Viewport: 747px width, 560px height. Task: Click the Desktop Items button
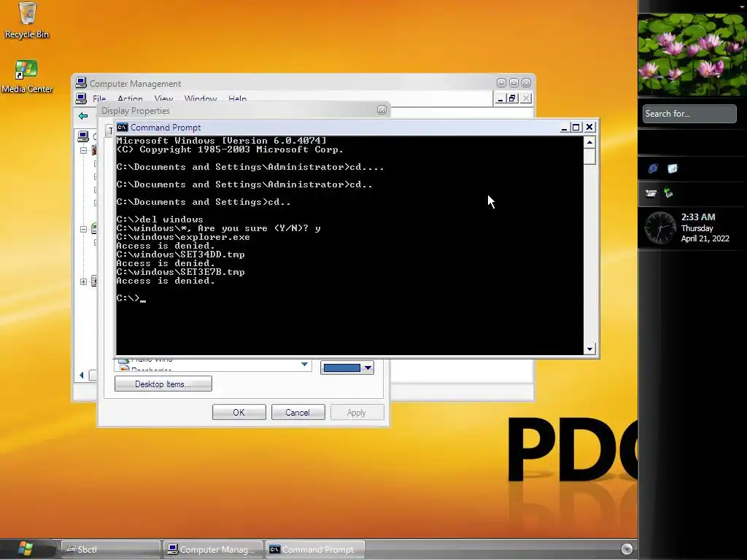tap(163, 384)
